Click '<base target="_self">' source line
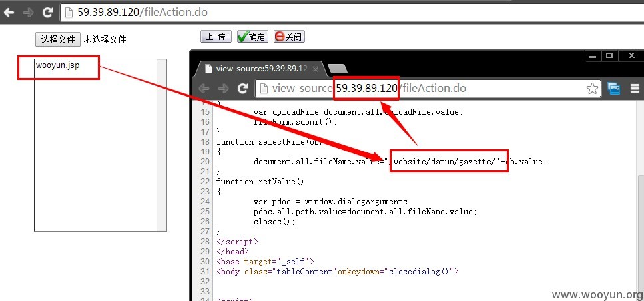The image size is (644, 301). pos(265,262)
